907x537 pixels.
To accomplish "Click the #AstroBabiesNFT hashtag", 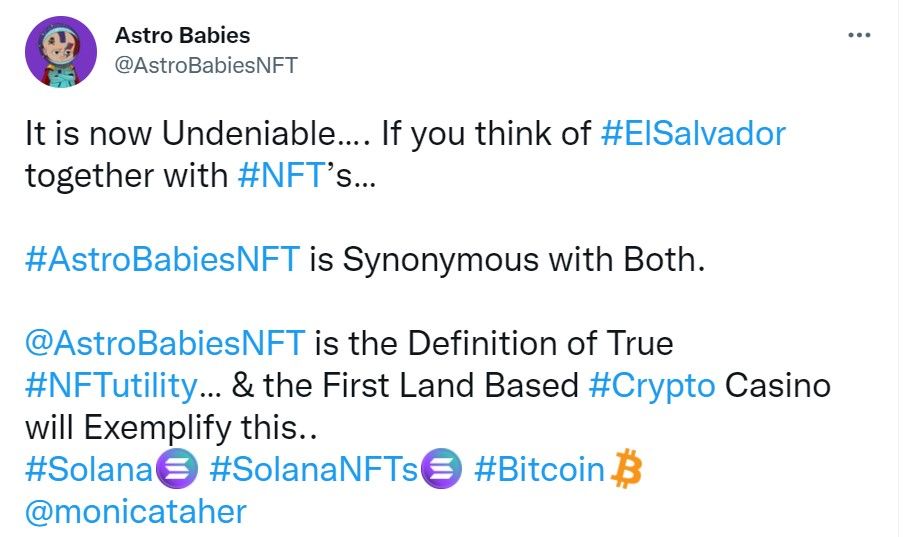I will click(x=162, y=260).
